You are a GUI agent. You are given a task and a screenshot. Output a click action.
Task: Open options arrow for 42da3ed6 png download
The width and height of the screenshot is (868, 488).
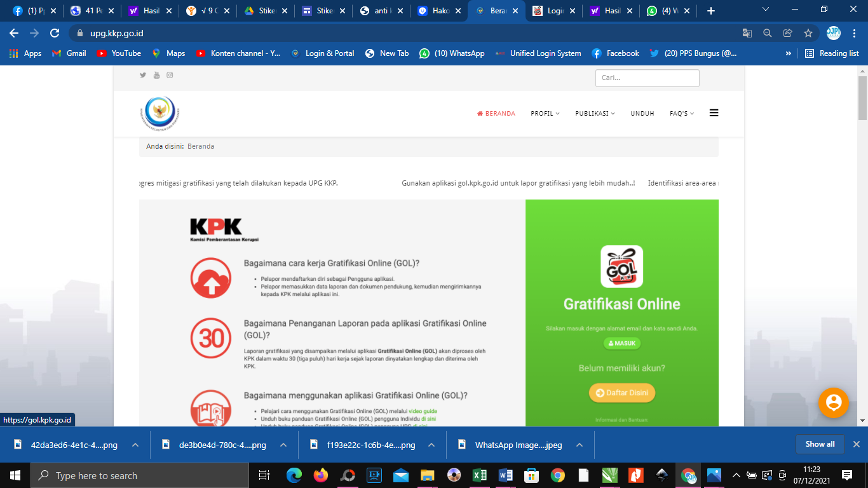coord(135,445)
